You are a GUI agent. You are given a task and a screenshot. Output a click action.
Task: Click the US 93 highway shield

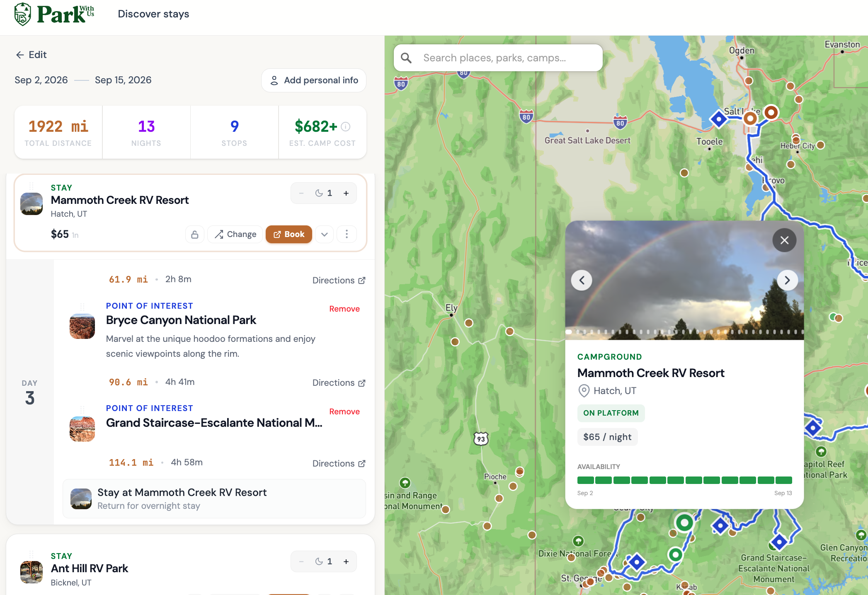pos(481,438)
